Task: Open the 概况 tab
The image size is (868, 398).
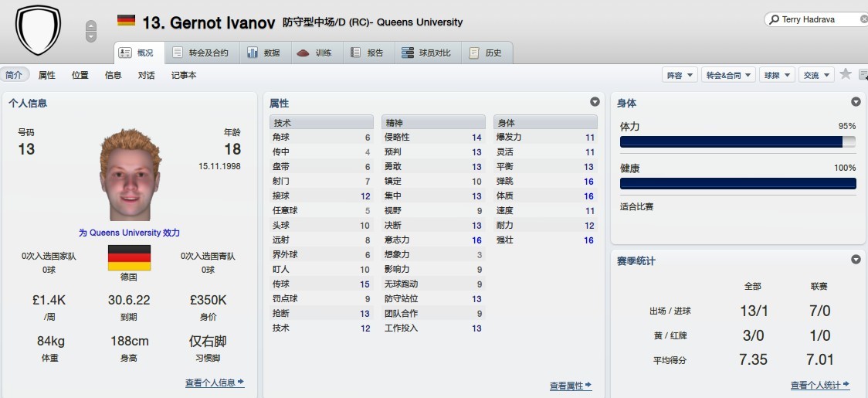Action: tap(140, 53)
